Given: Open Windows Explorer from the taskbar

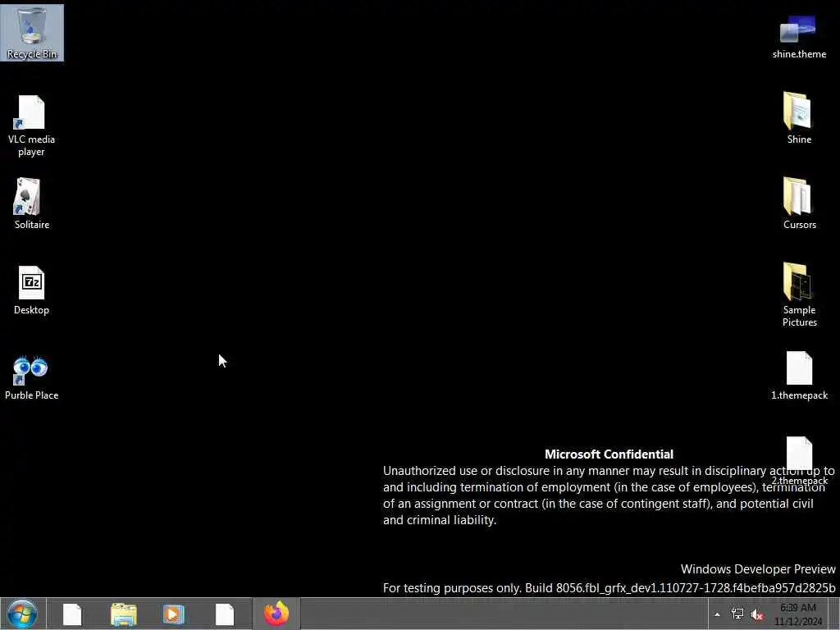Looking at the screenshot, I should pyautogui.click(x=123, y=614).
